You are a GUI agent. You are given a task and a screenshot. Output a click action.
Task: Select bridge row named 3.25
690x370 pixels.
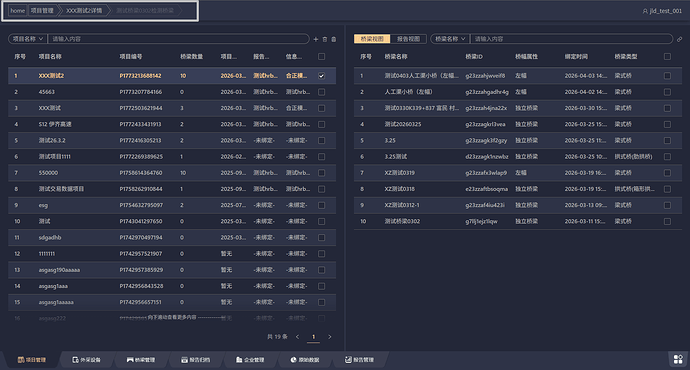coord(518,141)
